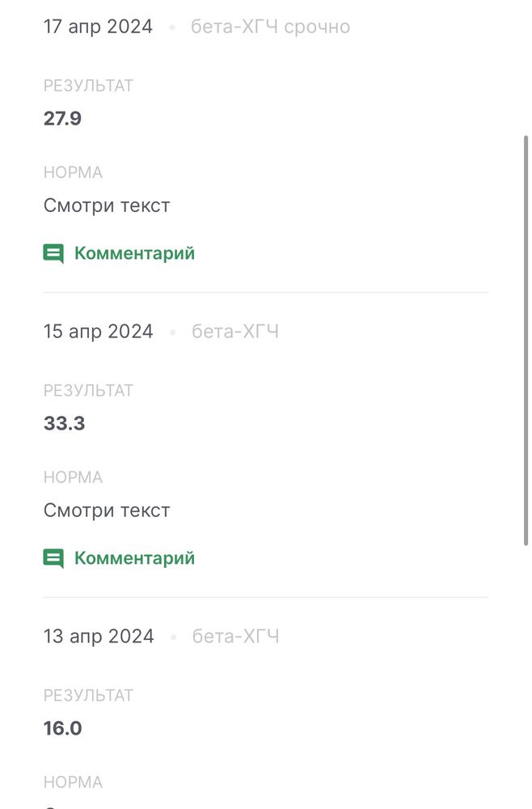532x809 pixels.
Task: Click the result value 33.3
Action: coord(64,423)
